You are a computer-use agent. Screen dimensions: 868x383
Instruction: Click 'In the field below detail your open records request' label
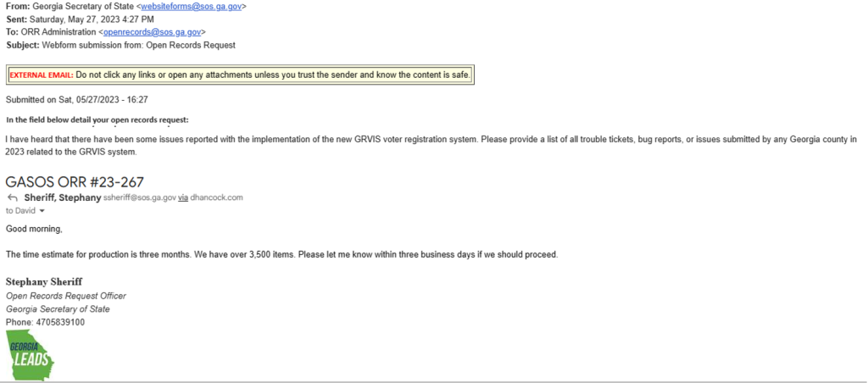[x=97, y=119]
